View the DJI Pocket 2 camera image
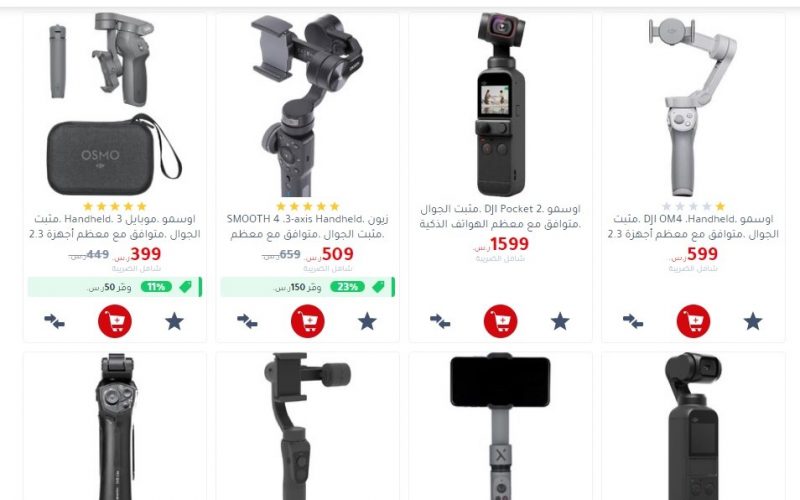Image resolution: width=800 pixels, height=500 pixels. 501,104
